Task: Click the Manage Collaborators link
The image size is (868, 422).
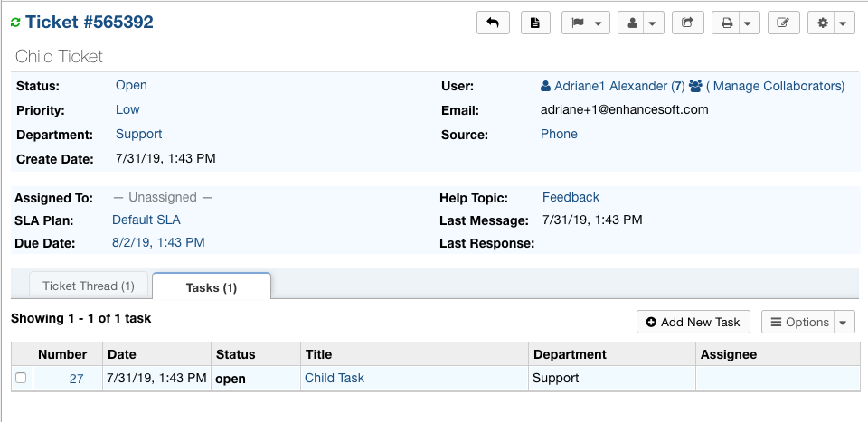Action: [x=776, y=86]
